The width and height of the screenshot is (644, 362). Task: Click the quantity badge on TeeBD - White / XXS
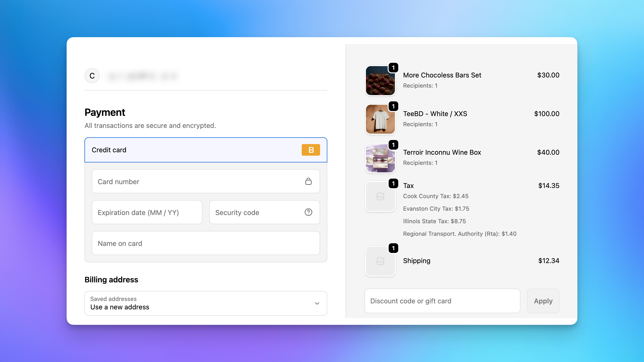pyautogui.click(x=393, y=106)
